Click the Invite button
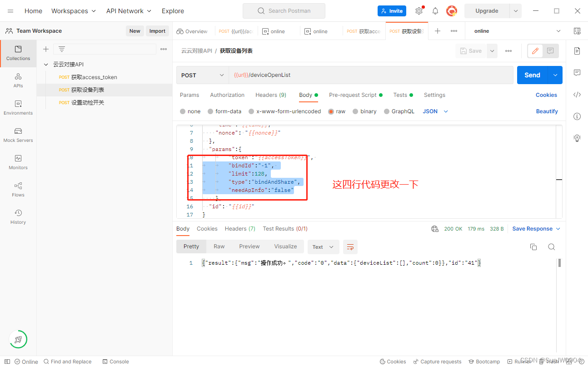The width and height of the screenshot is (588, 367). tap(392, 11)
